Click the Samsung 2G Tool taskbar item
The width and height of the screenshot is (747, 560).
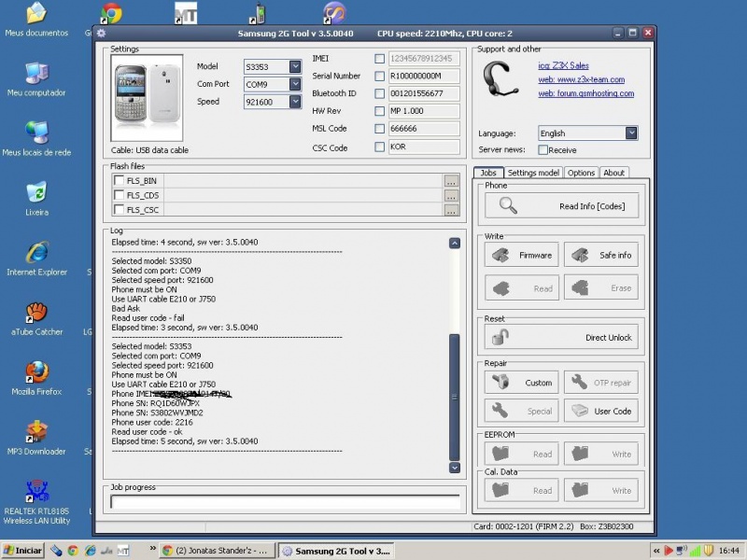coord(336,551)
